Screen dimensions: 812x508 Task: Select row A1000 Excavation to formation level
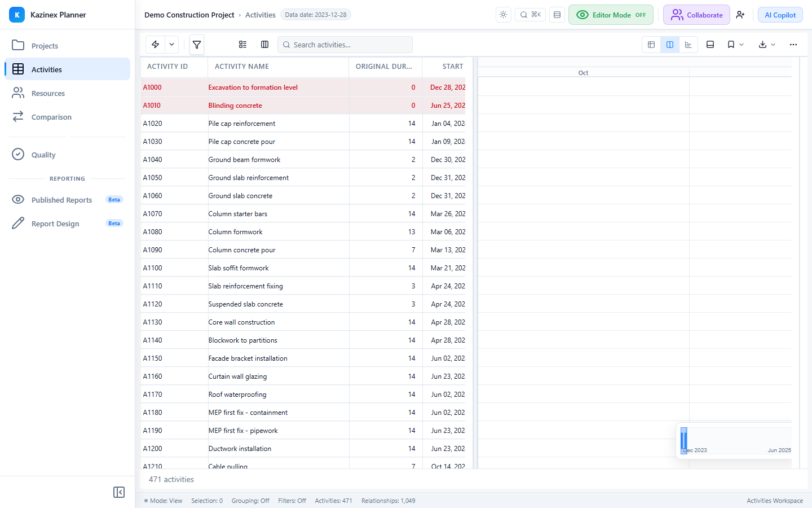(x=303, y=87)
